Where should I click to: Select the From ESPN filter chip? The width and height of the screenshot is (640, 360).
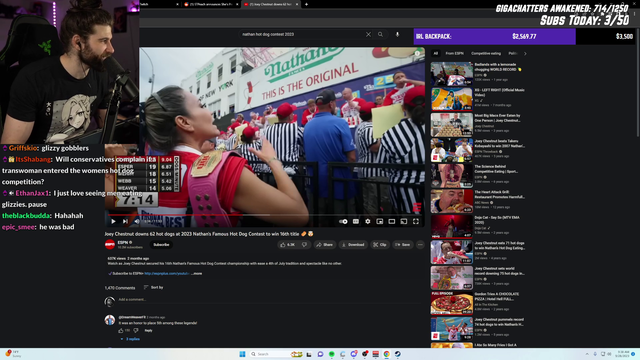[x=454, y=53]
